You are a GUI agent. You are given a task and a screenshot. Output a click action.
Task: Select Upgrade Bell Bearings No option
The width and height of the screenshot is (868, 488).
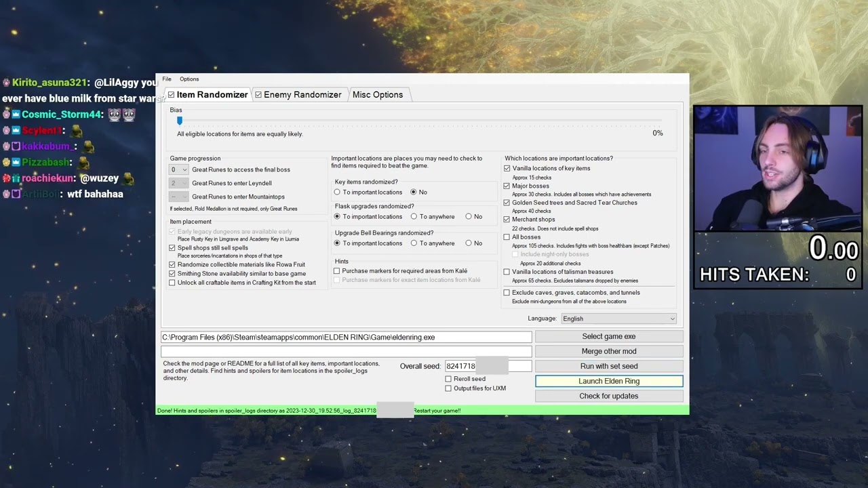point(469,243)
